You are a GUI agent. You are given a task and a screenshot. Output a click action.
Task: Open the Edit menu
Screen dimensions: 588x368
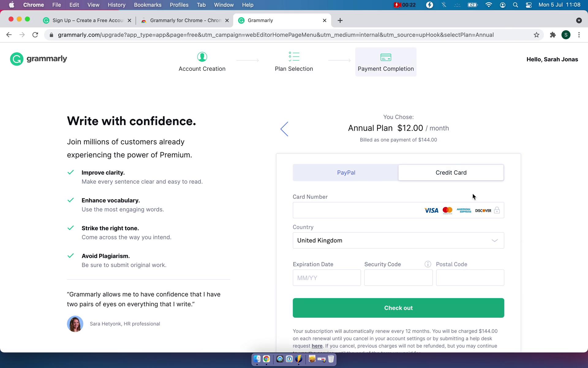click(74, 5)
